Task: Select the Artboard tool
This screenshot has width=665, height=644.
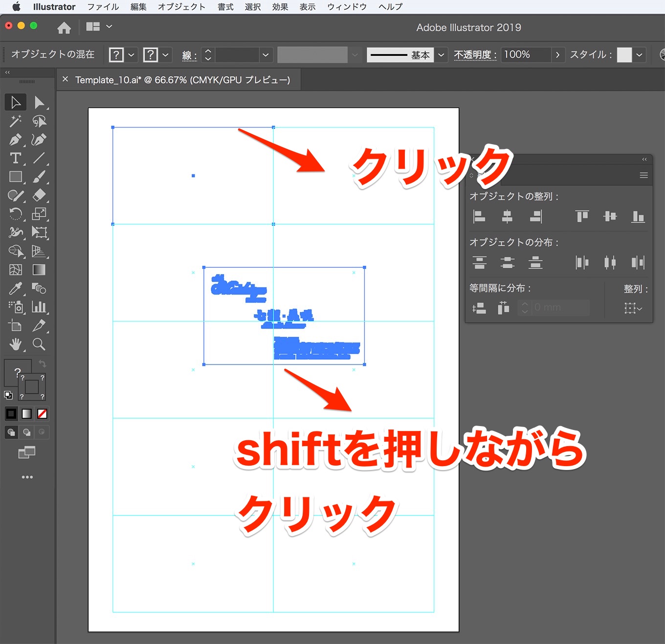Action: tap(16, 325)
